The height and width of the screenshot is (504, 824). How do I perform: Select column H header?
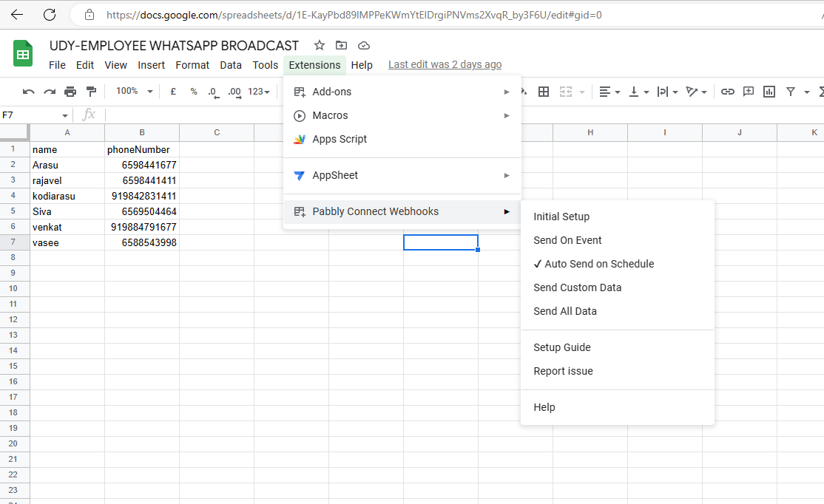[x=590, y=133]
